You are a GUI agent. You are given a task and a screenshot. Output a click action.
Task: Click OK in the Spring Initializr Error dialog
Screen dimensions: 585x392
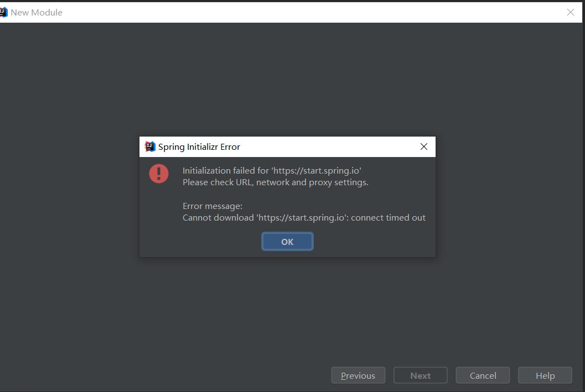pos(287,242)
